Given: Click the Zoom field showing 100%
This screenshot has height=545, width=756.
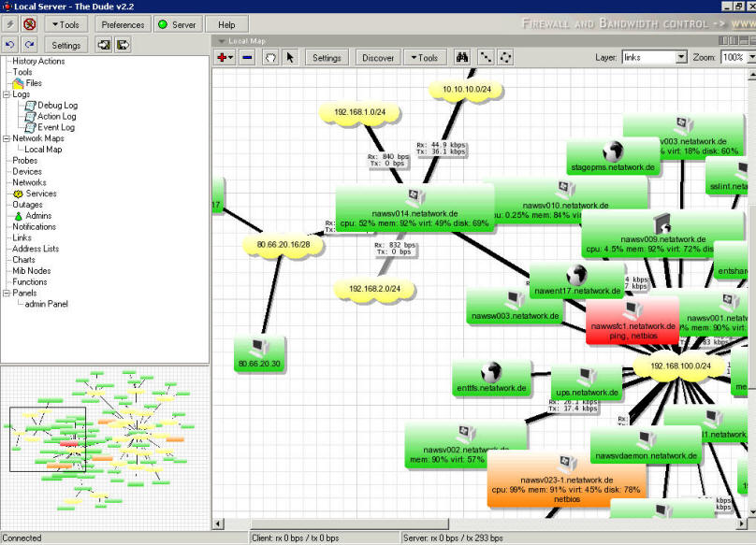Looking at the screenshot, I should tap(734, 57).
